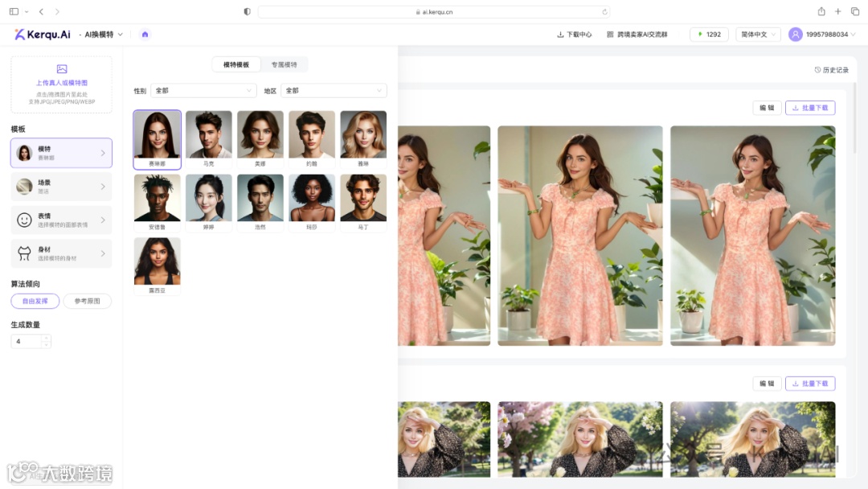Go forward with the browser forward arrow
The height and width of the screenshot is (489, 868).
pyautogui.click(x=57, y=11)
